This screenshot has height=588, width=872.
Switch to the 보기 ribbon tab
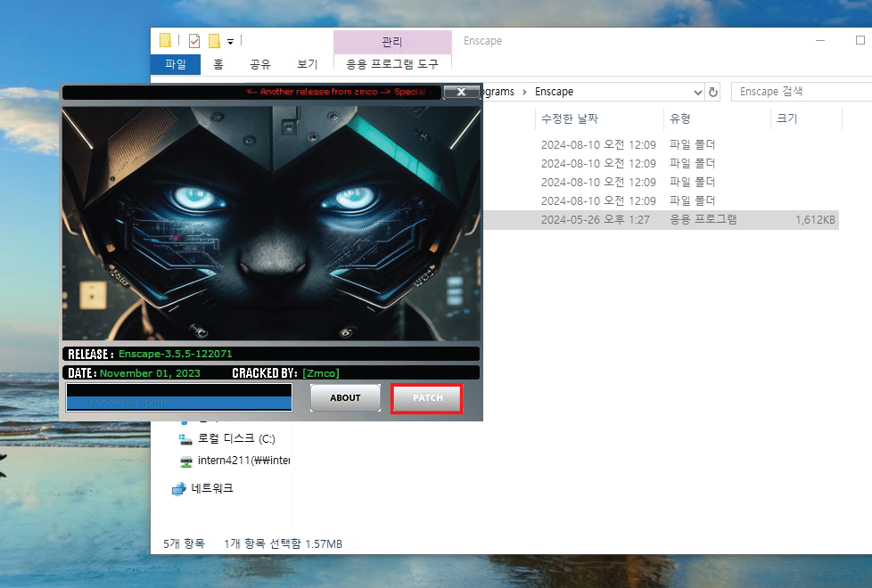[307, 64]
